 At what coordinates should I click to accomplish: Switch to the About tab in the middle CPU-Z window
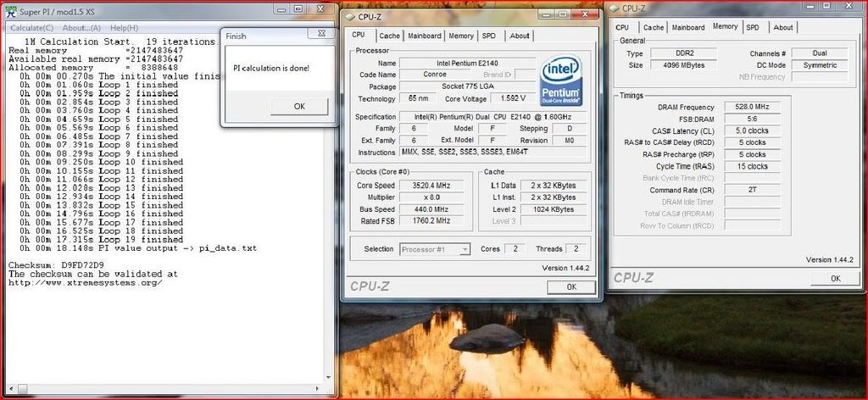[520, 36]
